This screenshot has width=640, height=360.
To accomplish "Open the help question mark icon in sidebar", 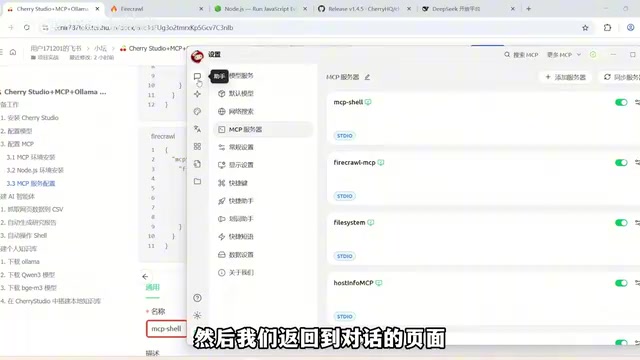I will [197, 298].
